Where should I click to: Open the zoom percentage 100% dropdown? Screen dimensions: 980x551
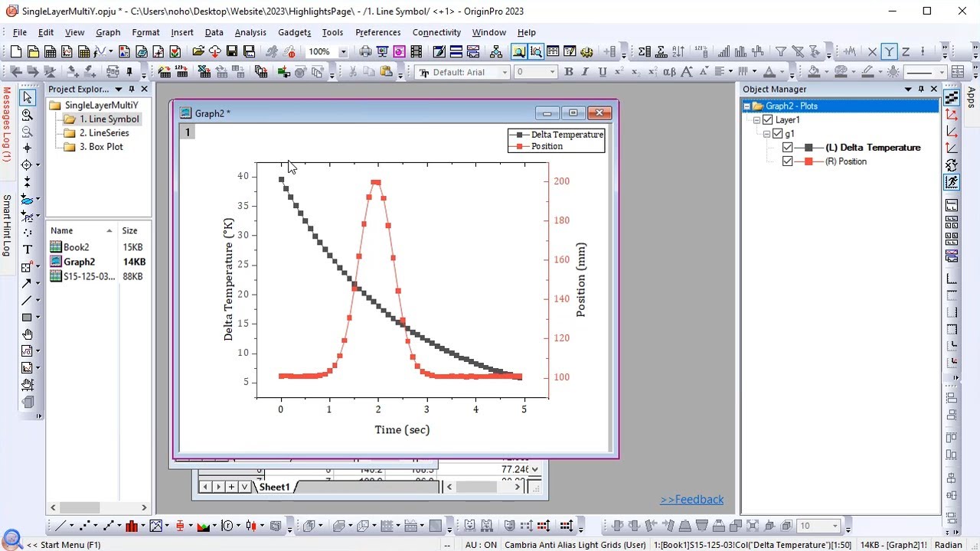point(343,52)
